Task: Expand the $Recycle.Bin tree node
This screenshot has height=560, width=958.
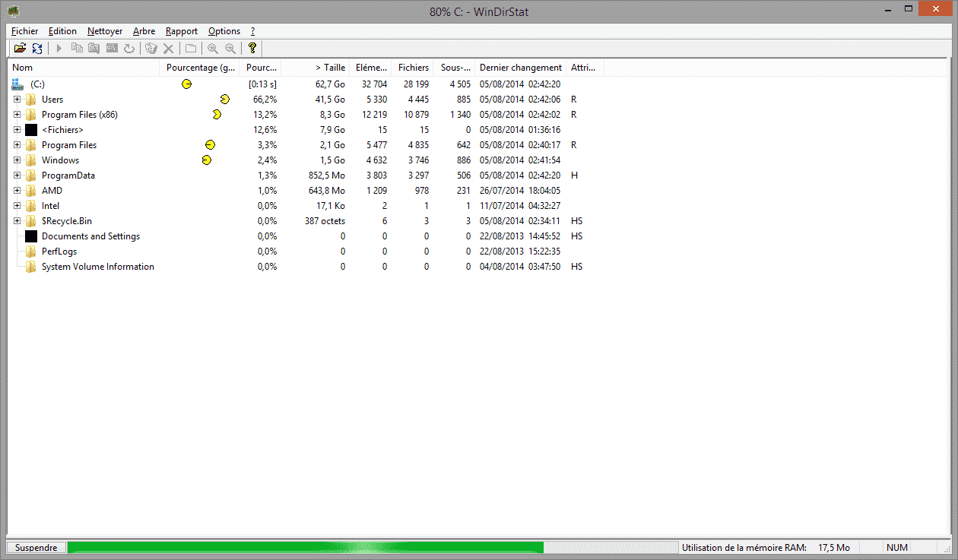Action: coord(17,221)
